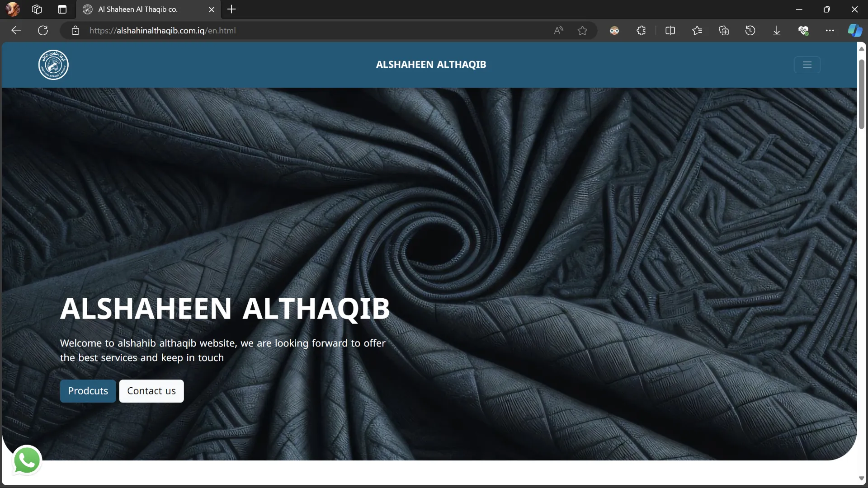Screen dimensions: 868x488
Task: Click the WhatsApp chat icon
Action: click(x=27, y=460)
